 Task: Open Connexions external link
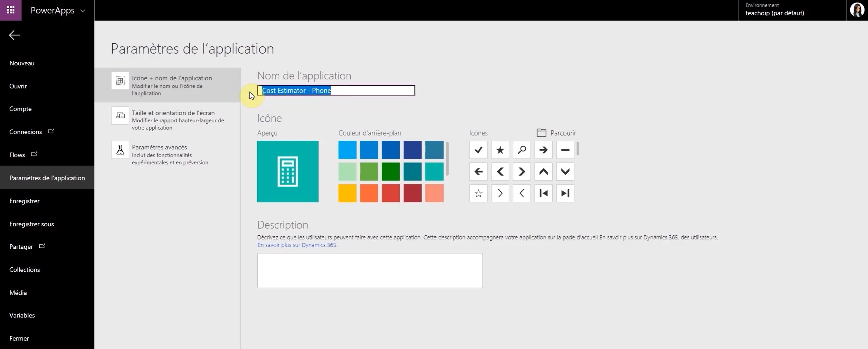(32, 132)
